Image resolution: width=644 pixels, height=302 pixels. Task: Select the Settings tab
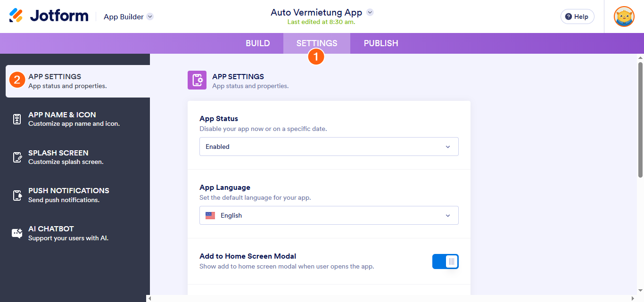317,43
